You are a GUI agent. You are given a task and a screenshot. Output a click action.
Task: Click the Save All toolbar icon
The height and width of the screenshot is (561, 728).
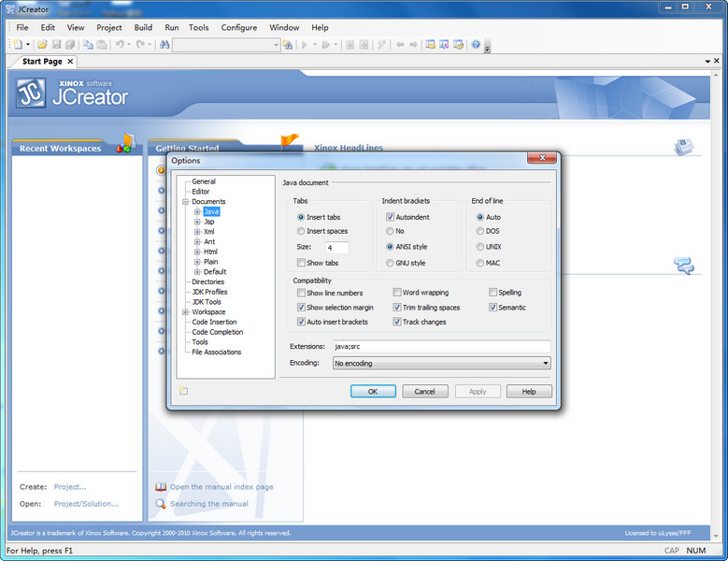[x=70, y=45]
